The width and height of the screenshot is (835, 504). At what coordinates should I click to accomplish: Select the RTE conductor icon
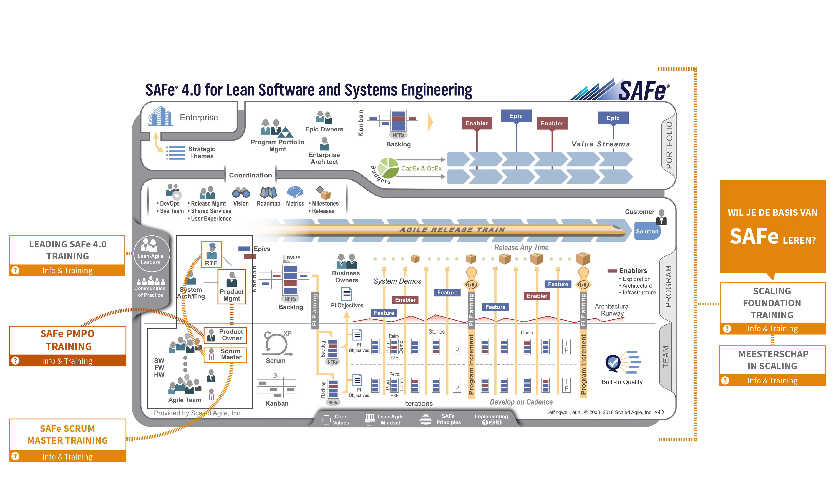pos(212,251)
